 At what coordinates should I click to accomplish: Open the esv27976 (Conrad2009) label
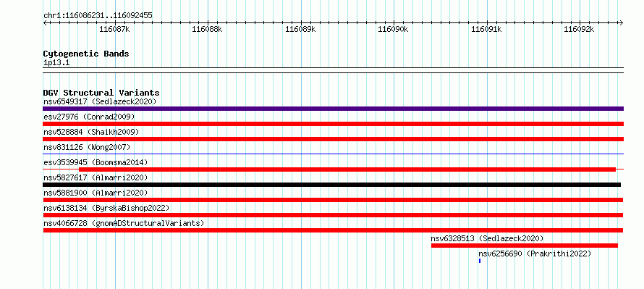[x=89, y=117]
